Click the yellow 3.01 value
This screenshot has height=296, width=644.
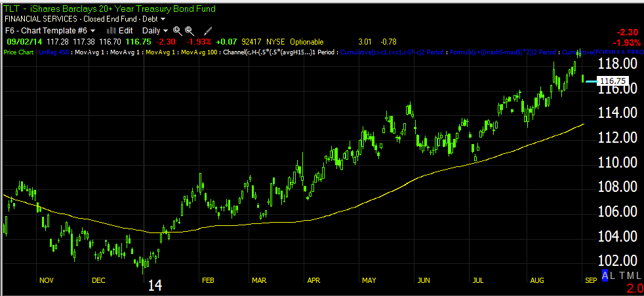click(x=365, y=42)
